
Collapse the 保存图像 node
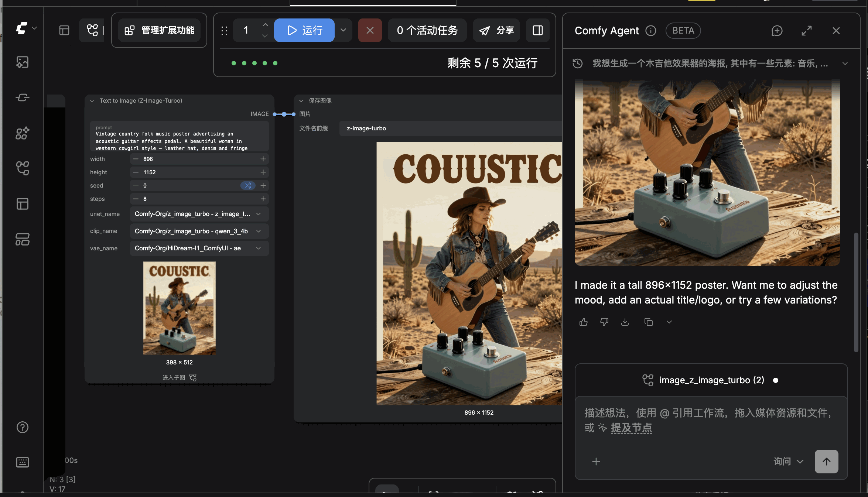coord(301,100)
